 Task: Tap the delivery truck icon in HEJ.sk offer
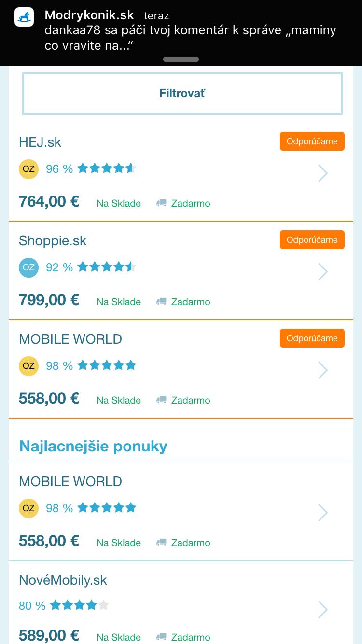tap(161, 203)
